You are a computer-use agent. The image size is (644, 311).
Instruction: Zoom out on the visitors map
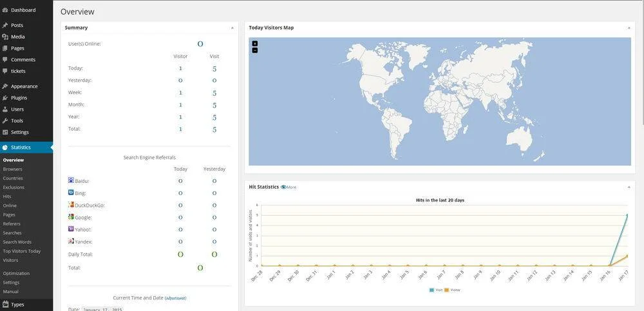click(x=255, y=50)
